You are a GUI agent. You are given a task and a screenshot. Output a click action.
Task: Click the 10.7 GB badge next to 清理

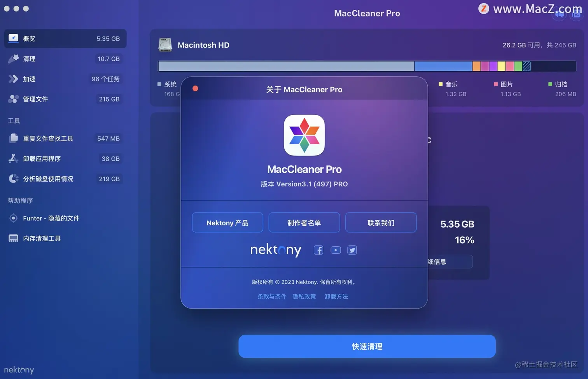click(x=108, y=59)
